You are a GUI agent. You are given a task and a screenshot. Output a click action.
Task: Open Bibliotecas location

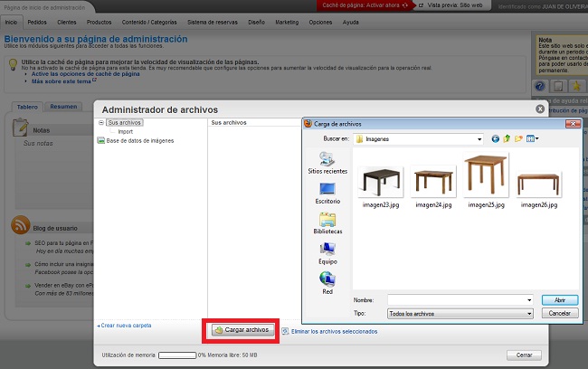click(x=327, y=223)
